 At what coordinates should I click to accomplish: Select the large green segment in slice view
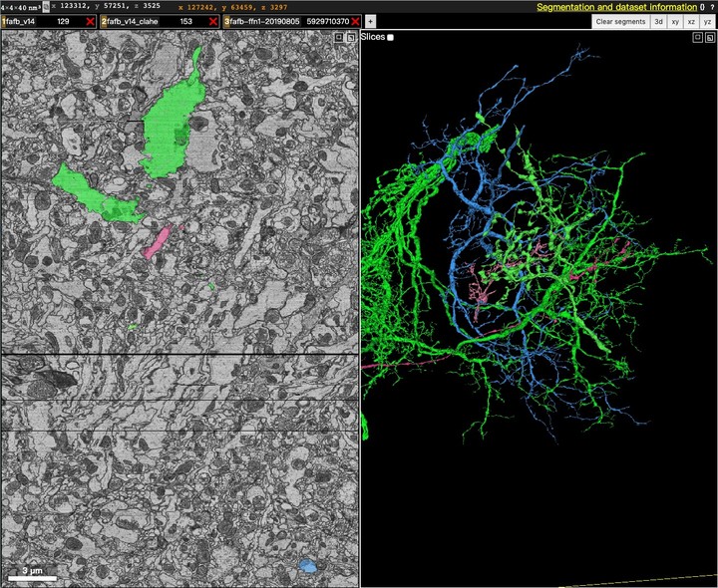168,129
